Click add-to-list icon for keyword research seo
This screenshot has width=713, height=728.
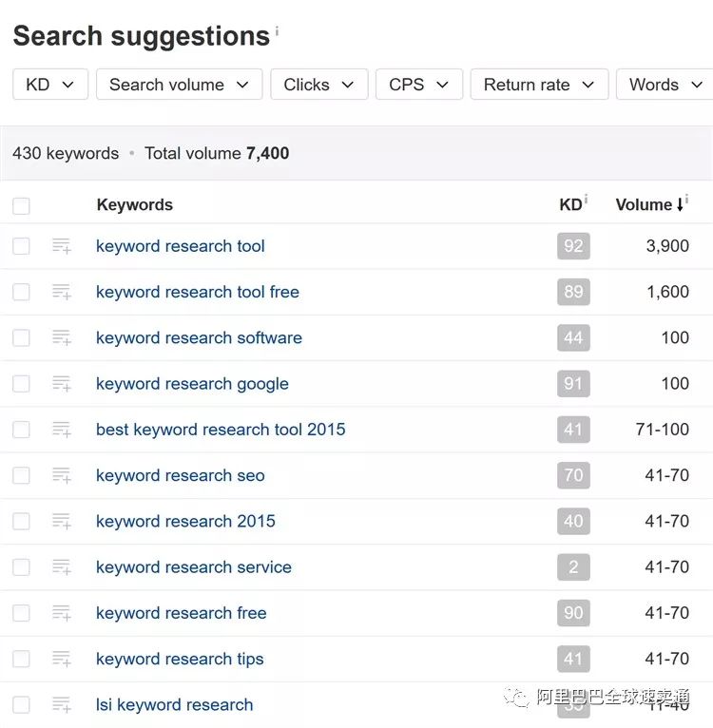coord(62,475)
